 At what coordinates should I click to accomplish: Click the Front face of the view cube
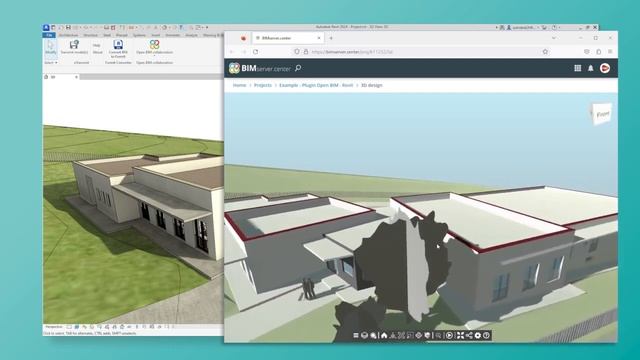pyautogui.click(x=602, y=114)
